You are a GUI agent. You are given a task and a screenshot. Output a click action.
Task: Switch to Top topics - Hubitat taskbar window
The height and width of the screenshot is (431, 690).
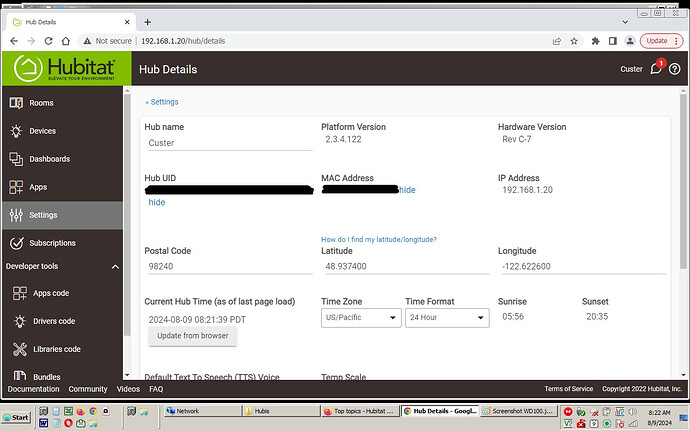360,411
